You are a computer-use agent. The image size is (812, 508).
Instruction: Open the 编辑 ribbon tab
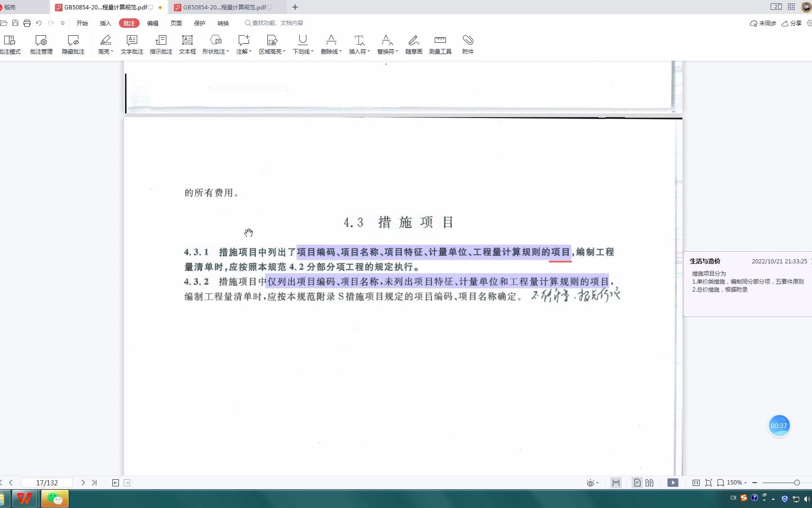[153, 23]
